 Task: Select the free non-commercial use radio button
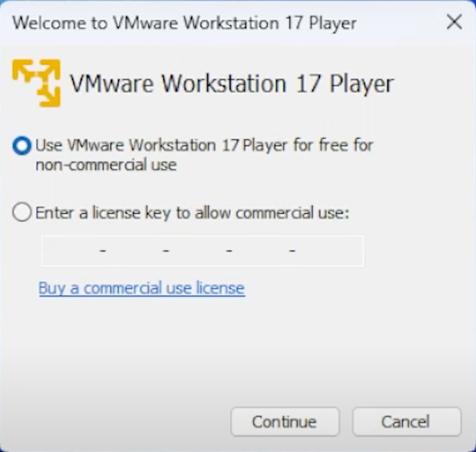coord(22,146)
